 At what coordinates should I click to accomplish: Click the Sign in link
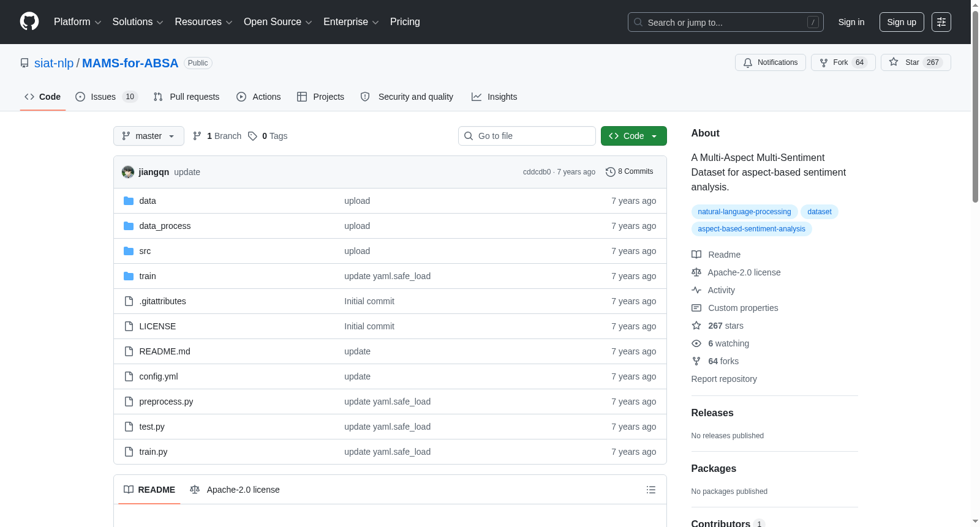(x=851, y=22)
